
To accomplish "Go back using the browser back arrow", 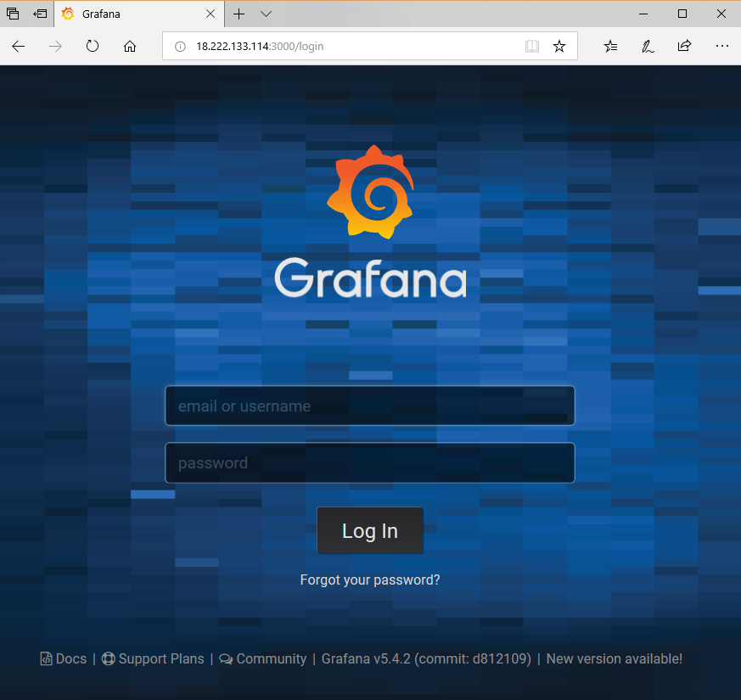I will coord(19,47).
